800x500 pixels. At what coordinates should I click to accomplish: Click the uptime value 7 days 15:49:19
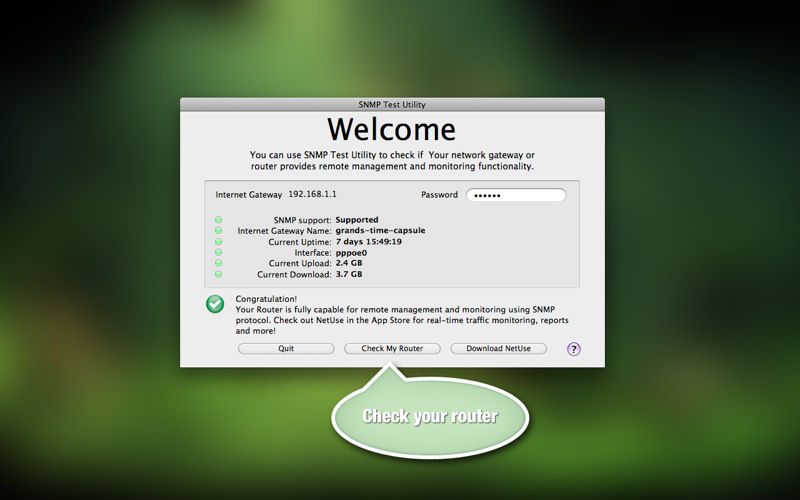[x=368, y=242]
